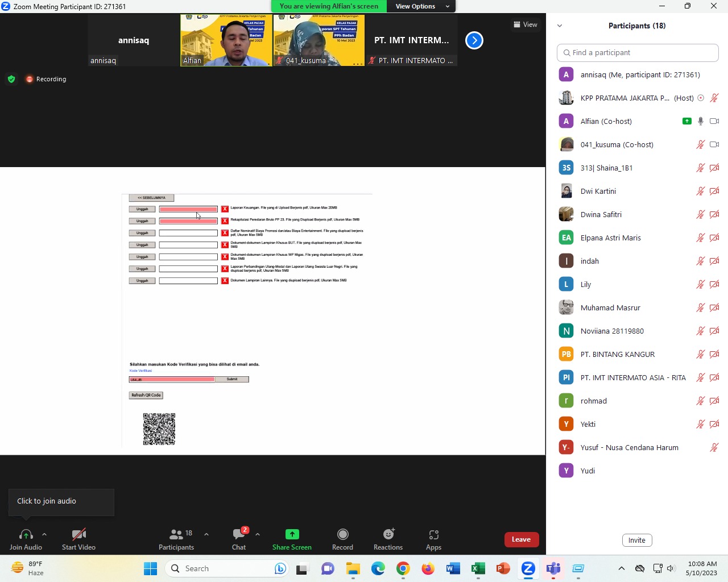The image size is (728, 582).
Task: Open the Reactions menu
Action: (388, 535)
